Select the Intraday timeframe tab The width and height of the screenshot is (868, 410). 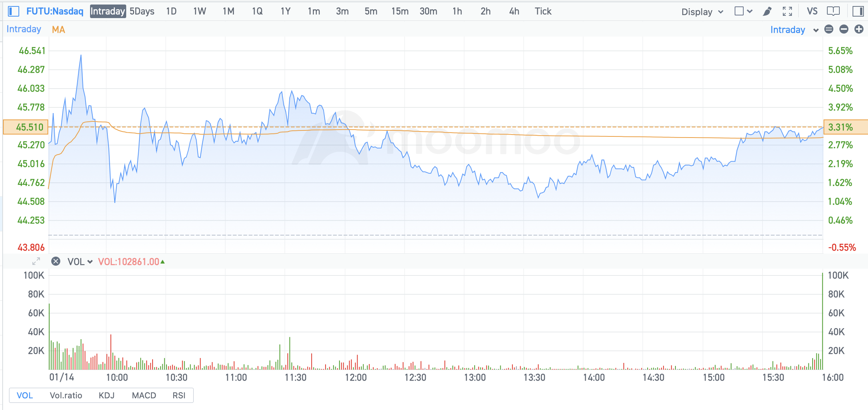(108, 11)
